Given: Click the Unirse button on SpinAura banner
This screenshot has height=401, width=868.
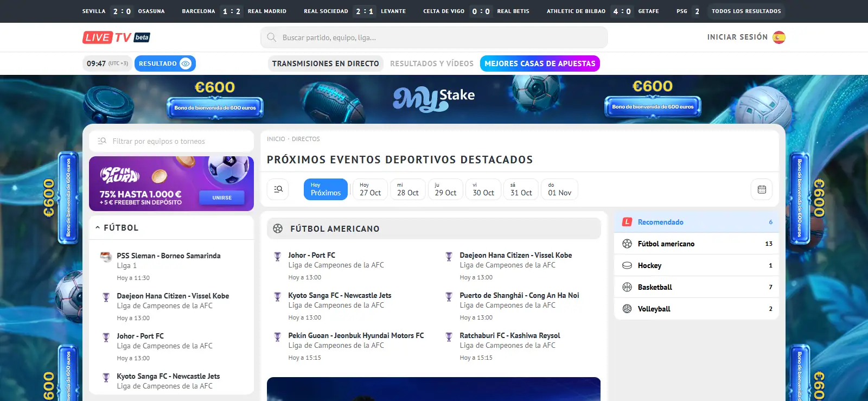Looking at the screenshot, I should [222, 198].
